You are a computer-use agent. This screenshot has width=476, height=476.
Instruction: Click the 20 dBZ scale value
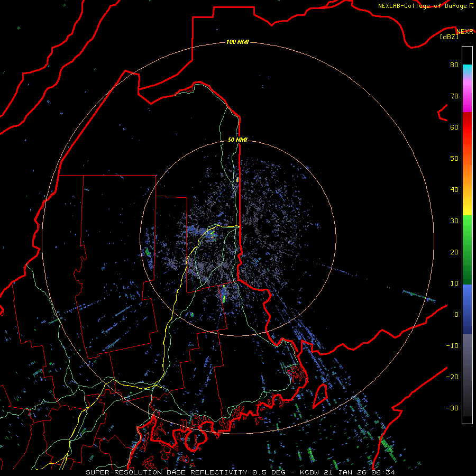(454, 252)
